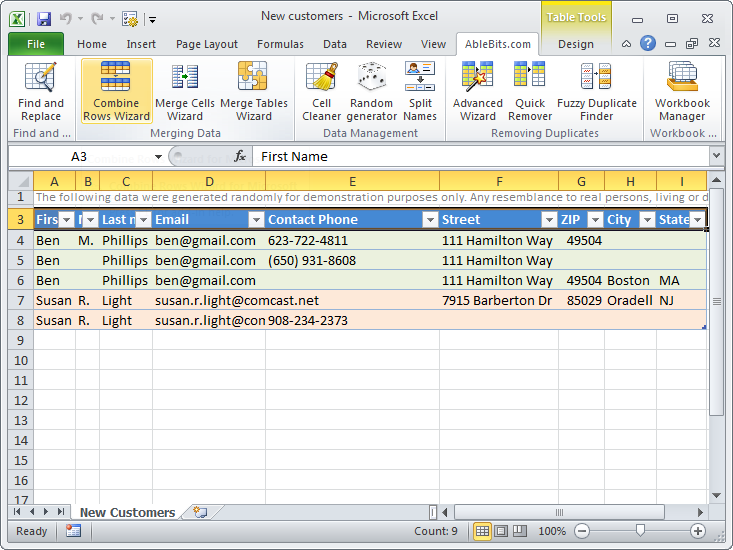Open the File tab

[x=36, y=44]
